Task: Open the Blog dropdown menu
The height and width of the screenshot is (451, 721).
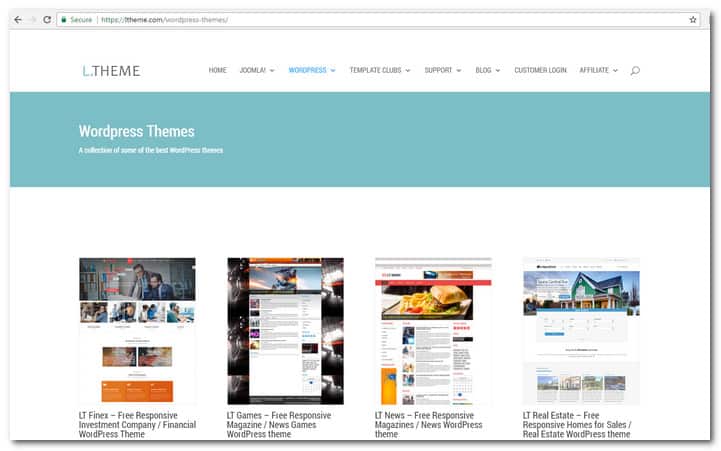Action: pos(488,71)
